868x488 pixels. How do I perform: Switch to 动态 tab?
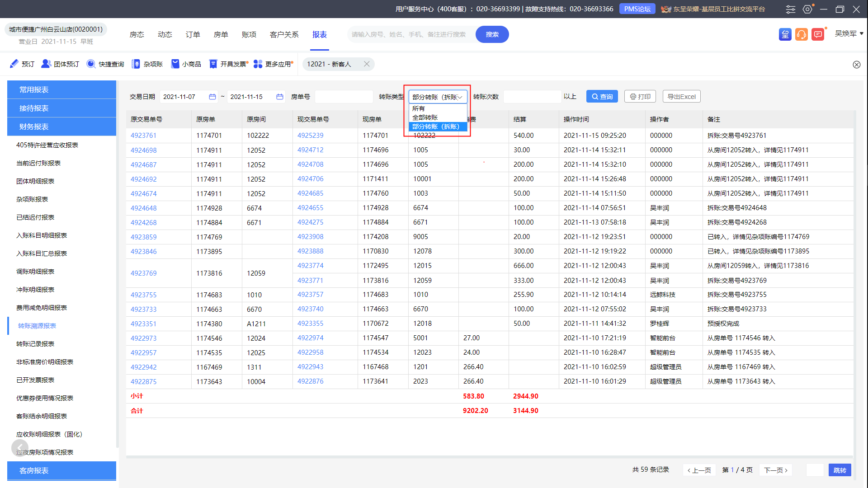[165, 34]
